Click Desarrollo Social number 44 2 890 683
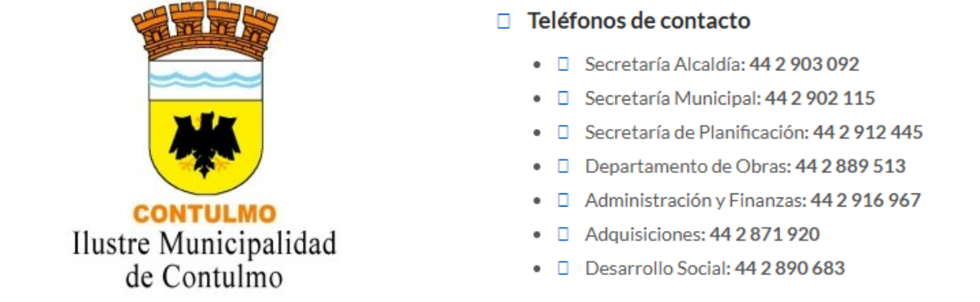 [789, 268]
